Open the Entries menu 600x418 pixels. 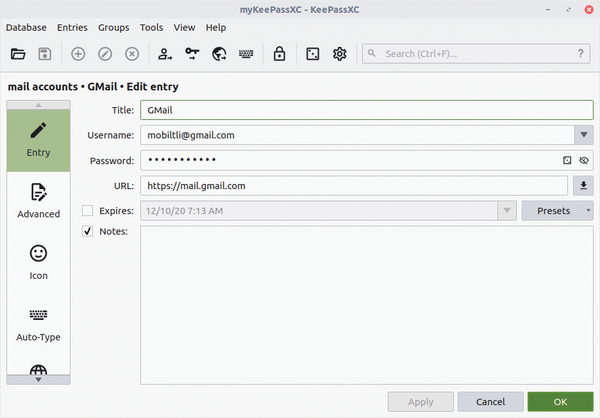click(72, 28)
